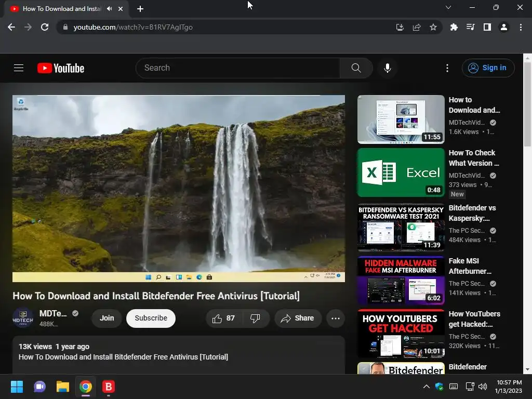Open Windows Security tray icon
532x399 pixels.
coord(440,387)
